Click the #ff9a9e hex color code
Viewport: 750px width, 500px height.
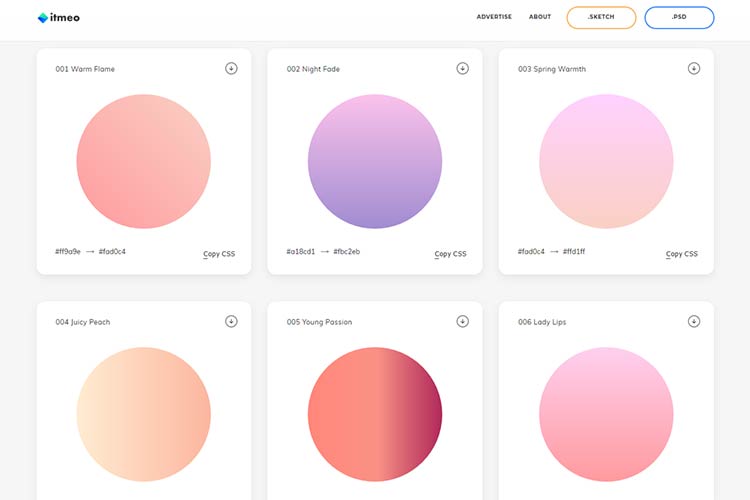pyautogui.click(x=68, y=252)
